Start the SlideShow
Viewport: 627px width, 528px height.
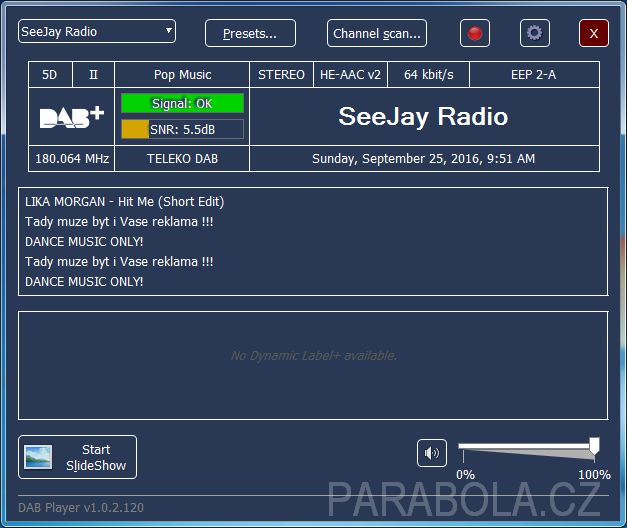pyautogui.click(x=78, y=457)
